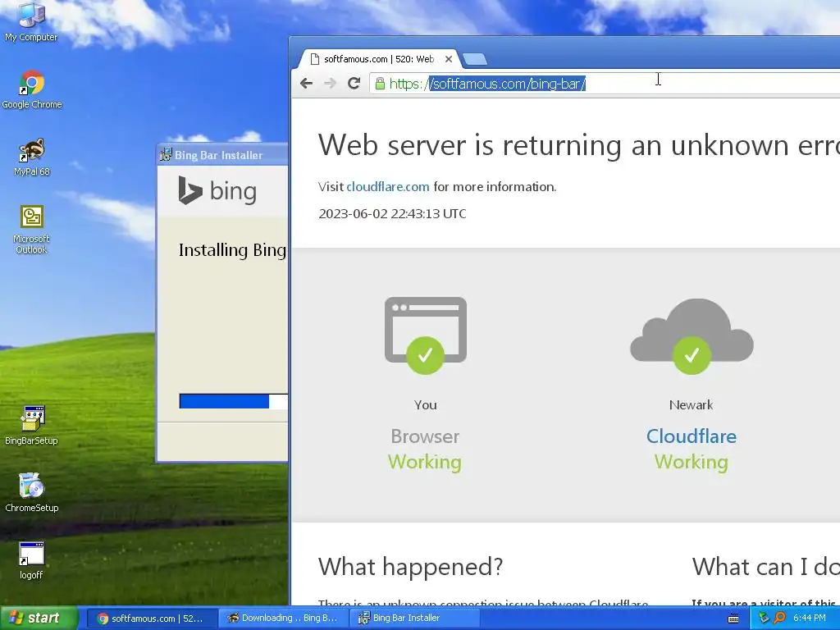Switch to Downloading Bing Bar taskbar item
Viewport: 840px width, 630px height.
[284, 619]
